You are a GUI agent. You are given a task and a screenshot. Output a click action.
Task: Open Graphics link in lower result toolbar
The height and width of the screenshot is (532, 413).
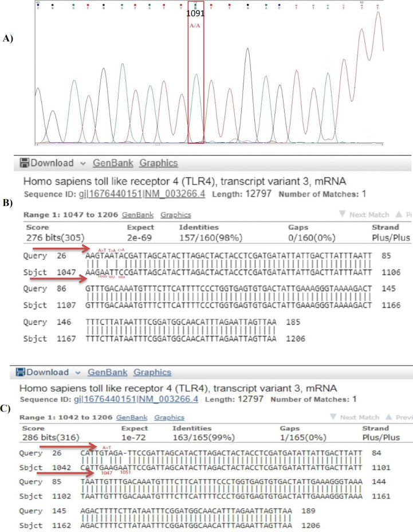click(x=152, y=372)
